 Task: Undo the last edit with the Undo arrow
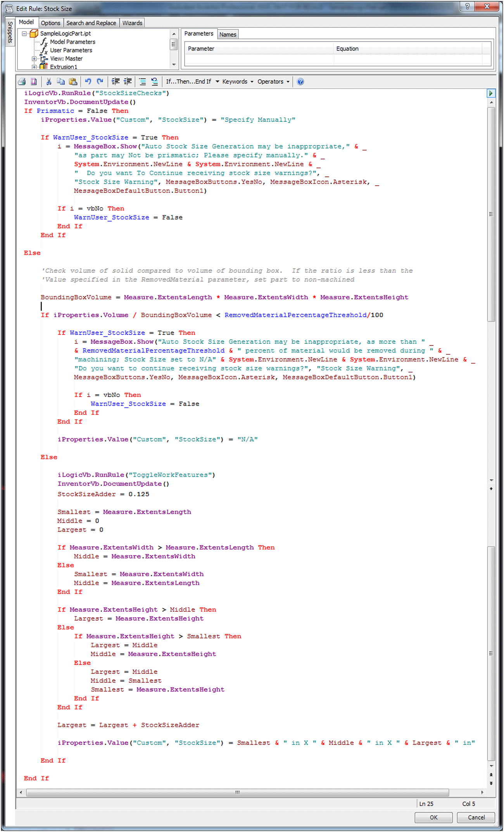coord(88,81)
